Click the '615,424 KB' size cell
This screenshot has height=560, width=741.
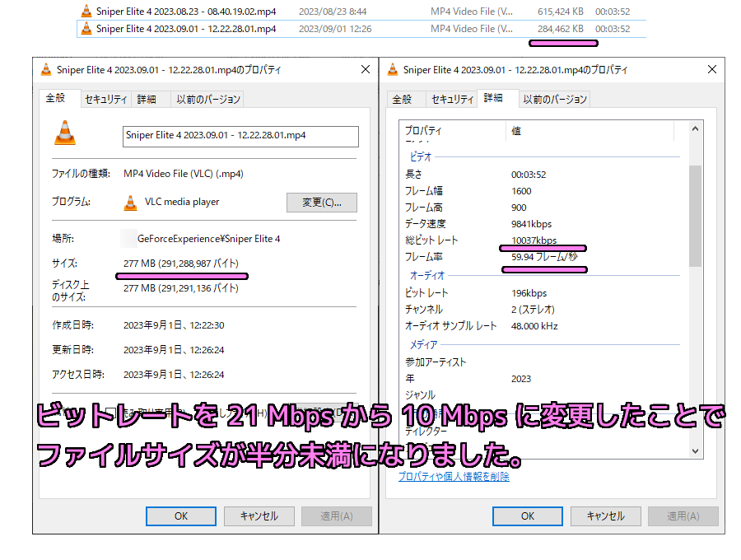click(561, 12)
